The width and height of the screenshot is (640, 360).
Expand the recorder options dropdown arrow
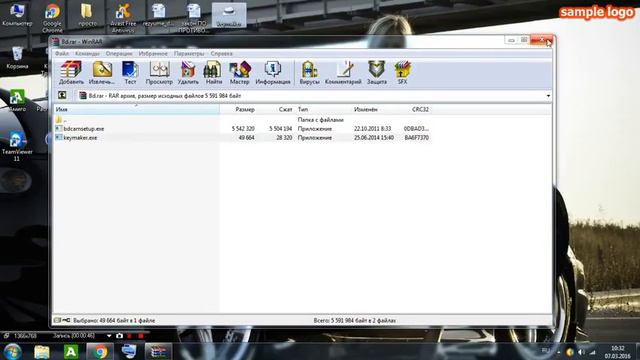point(109,336)
